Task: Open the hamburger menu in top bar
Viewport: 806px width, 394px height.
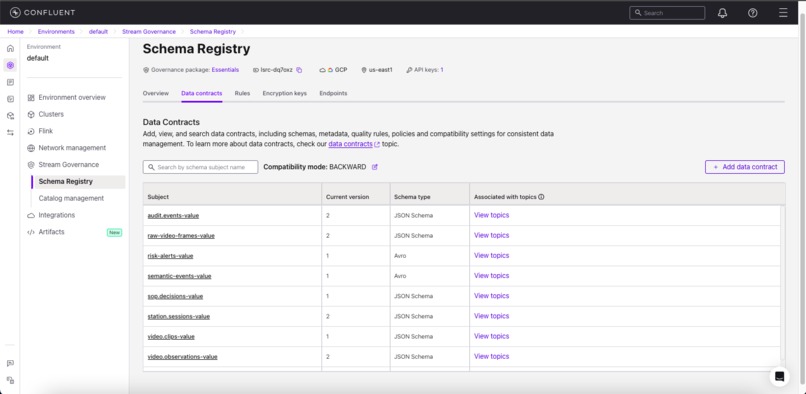Action: click(783, 13)
